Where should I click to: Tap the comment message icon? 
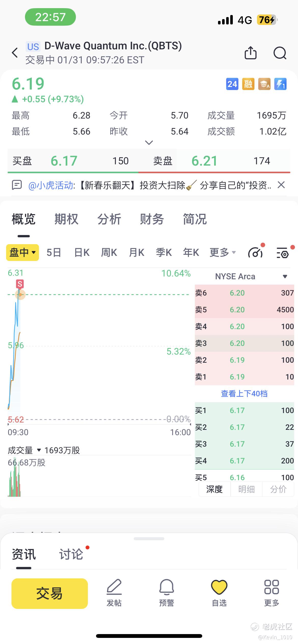[17, 185]
